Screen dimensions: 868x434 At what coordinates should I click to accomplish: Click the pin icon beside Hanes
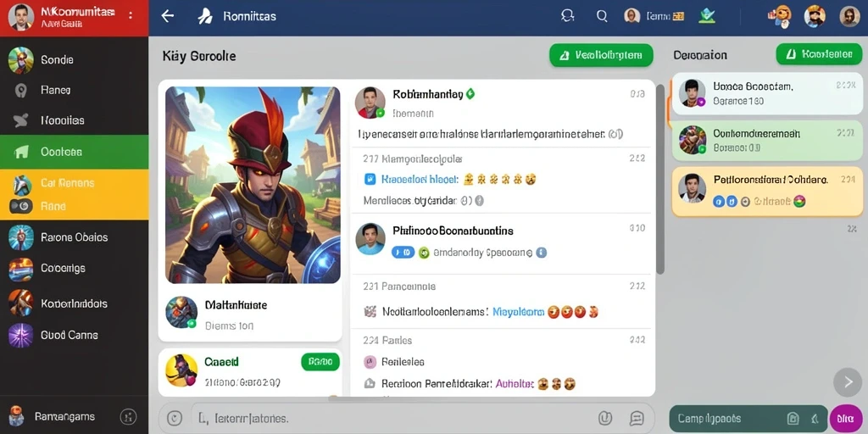tap(21, 90)
